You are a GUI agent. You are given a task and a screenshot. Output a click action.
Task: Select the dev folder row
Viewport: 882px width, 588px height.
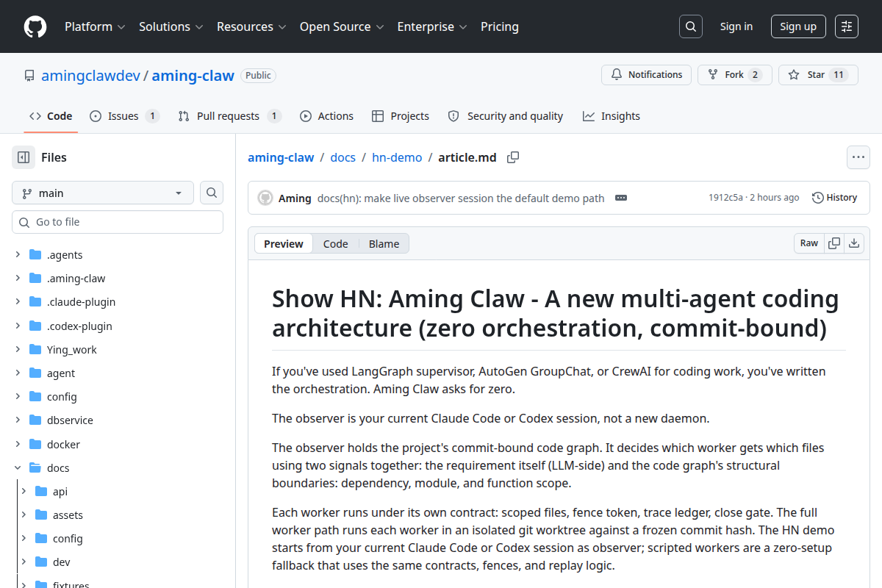pyautogui.click(x=121, y=562)
